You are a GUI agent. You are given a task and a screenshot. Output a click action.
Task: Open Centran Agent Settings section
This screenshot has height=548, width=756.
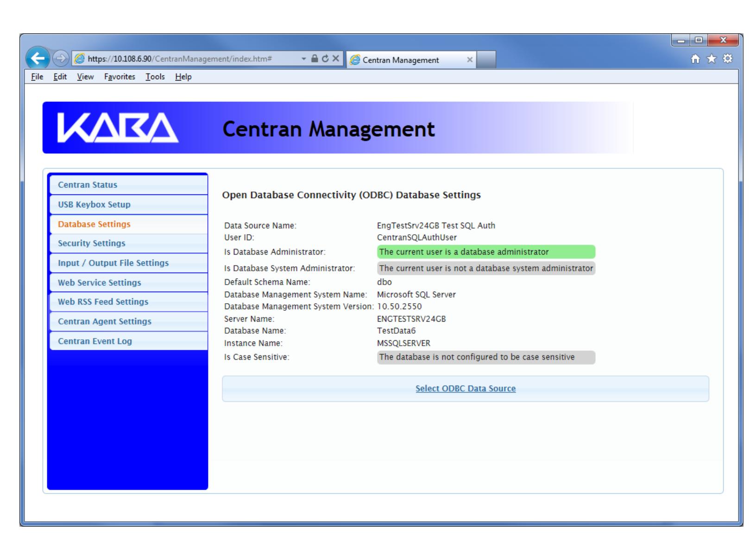128,321
